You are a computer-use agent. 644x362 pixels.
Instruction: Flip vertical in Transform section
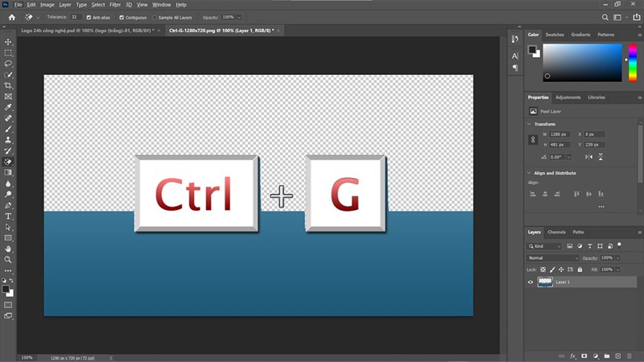pos(601,157)
